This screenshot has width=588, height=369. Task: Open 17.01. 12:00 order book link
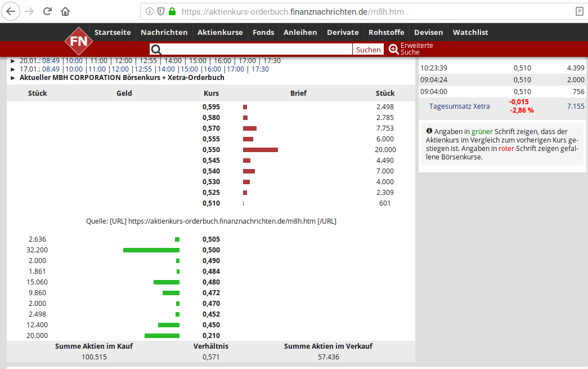[120, 69]
